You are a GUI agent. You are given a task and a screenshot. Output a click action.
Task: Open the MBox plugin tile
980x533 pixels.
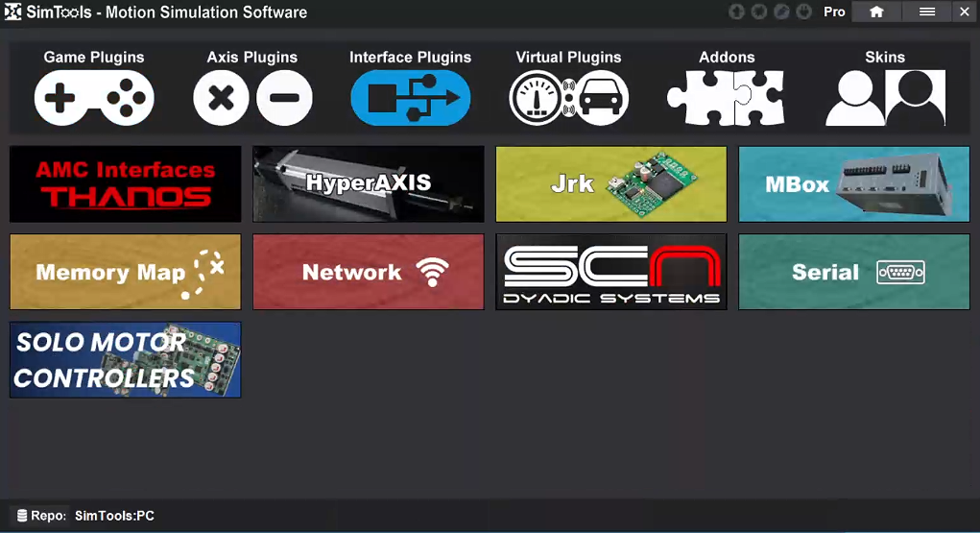point(853,184)
